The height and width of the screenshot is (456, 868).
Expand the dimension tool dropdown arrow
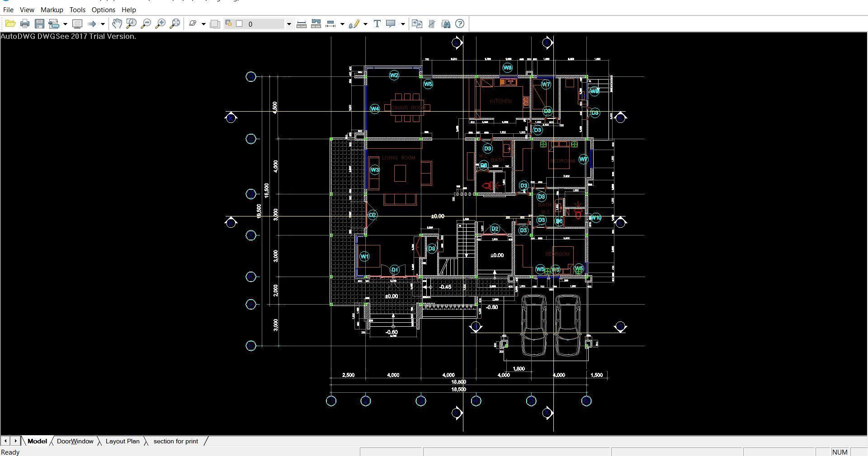342,24
